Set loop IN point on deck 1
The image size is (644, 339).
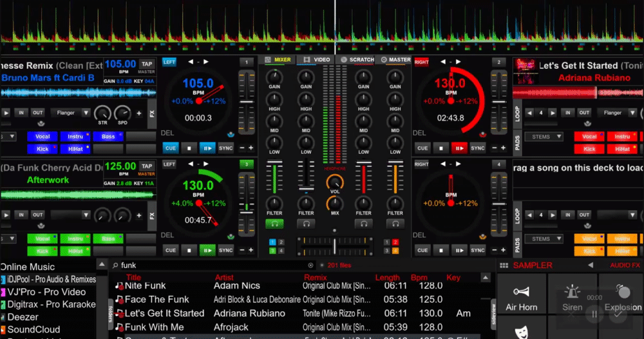(x=21, y=113)
